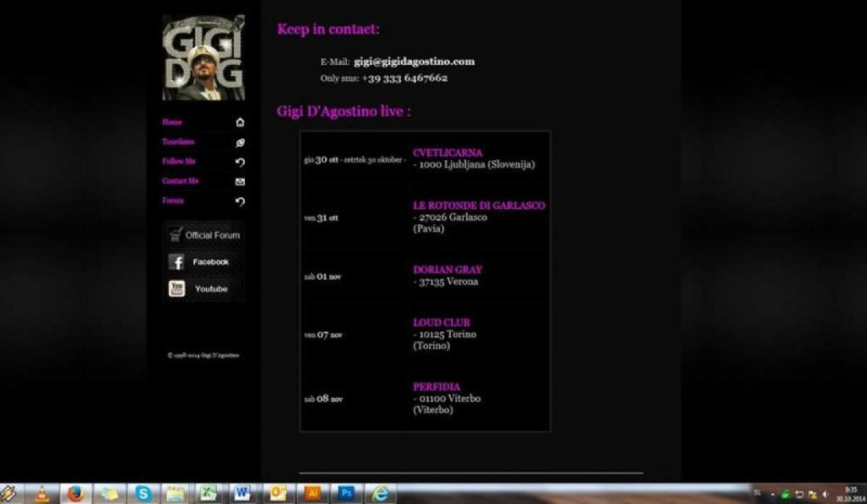This screenshot has width=867, height=504.
Task: Open VLC media player from taskbar
Action: click(43, 494)
